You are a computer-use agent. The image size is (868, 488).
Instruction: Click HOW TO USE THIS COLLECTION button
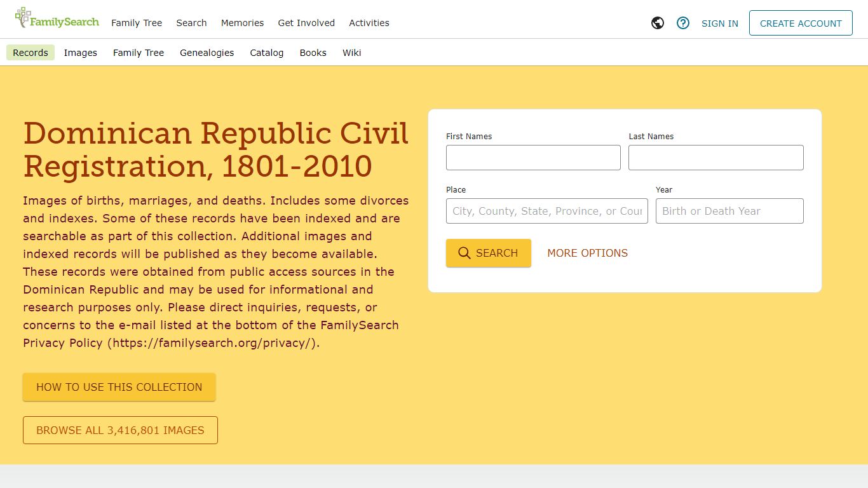tap(119, 387)
